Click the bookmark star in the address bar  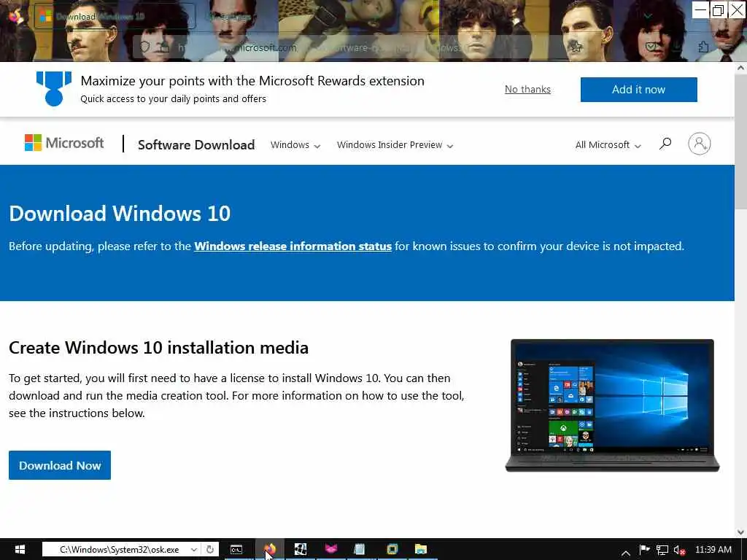coord(576,47)
